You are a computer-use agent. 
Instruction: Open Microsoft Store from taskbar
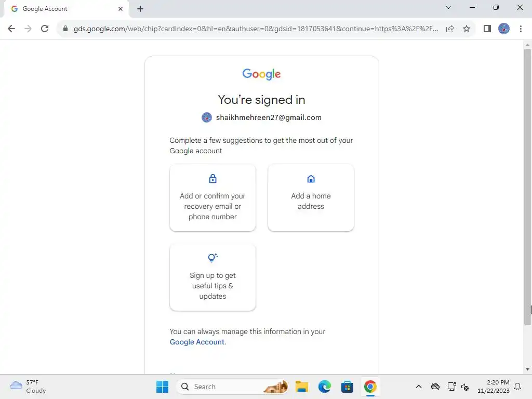pyautogui.click(x=347, y=387)
